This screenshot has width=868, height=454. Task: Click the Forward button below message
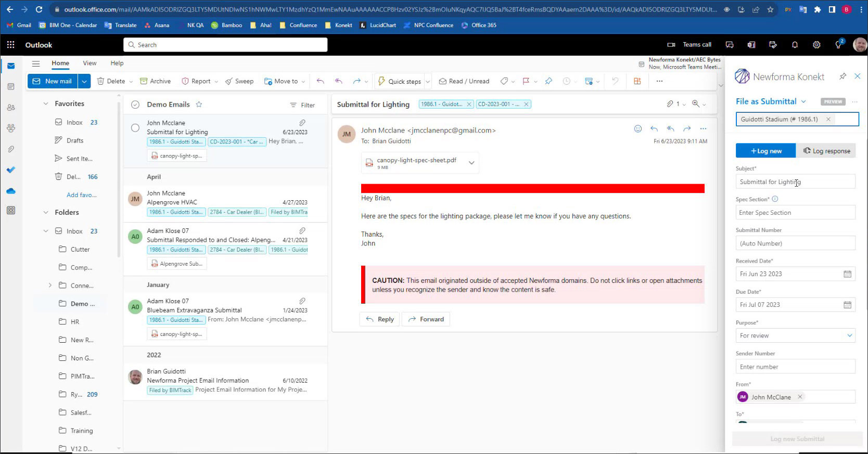point(426,319)
